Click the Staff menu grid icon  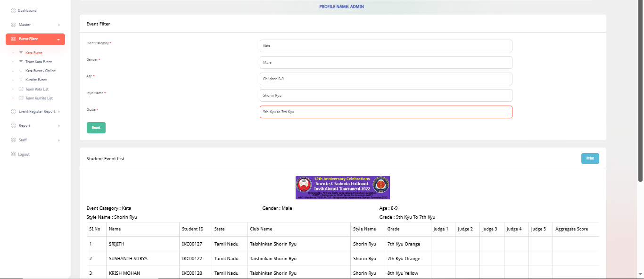(x=14, y=140)
